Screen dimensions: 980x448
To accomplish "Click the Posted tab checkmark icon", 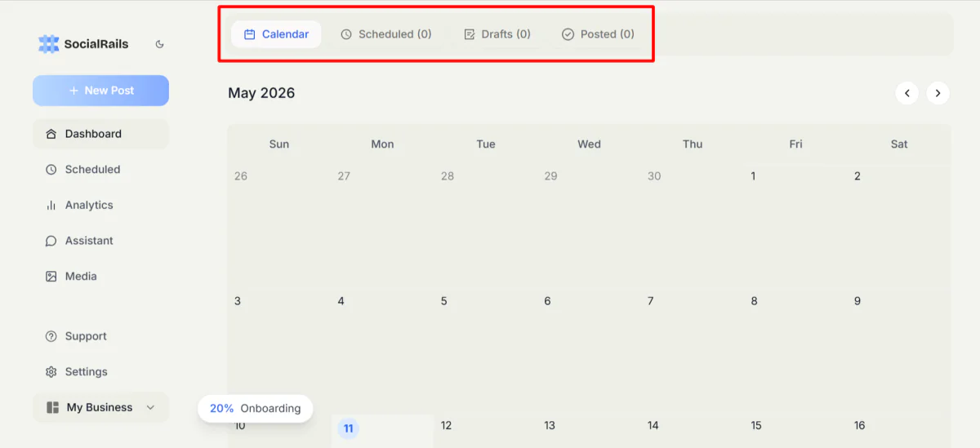I will 568,34.
